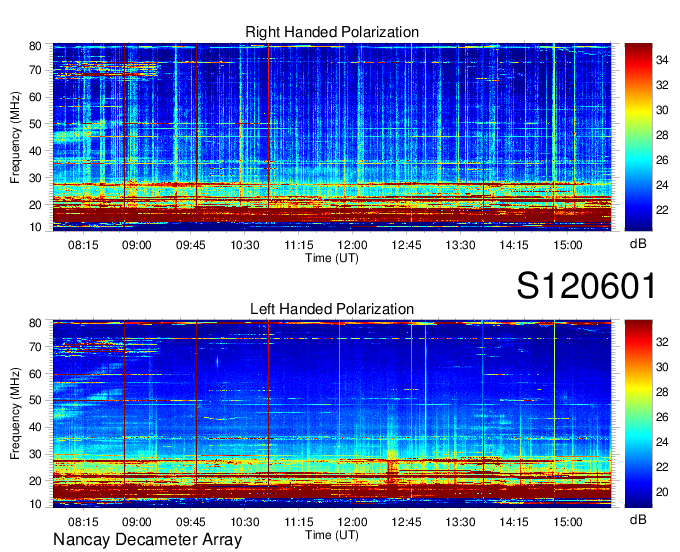Click 13:30 tick on left-handed plot
Screen dimensions: 680x552
pos(460,522)
